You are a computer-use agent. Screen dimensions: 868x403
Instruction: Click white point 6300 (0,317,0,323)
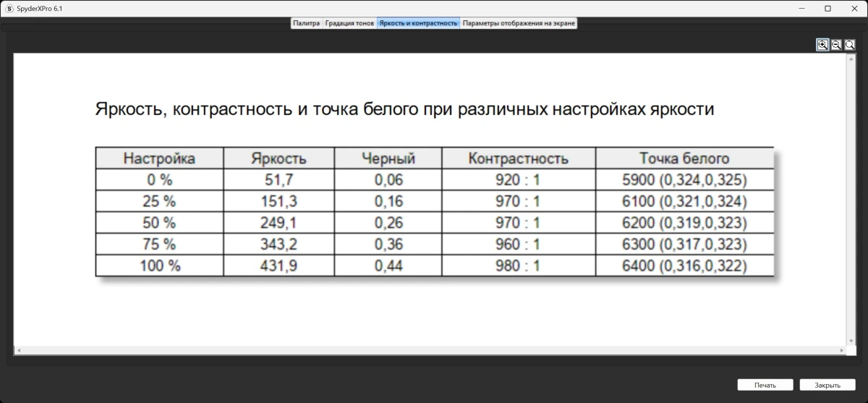(x=685, y=245)
